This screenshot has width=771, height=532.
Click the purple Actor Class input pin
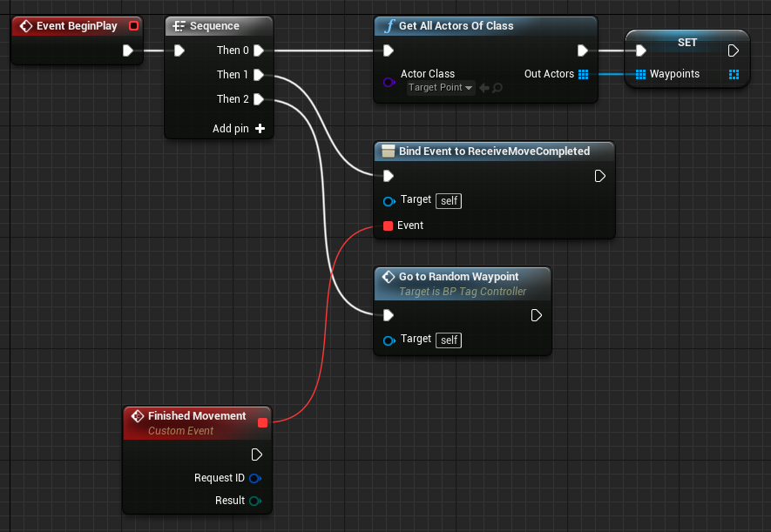tap(389, 82)
